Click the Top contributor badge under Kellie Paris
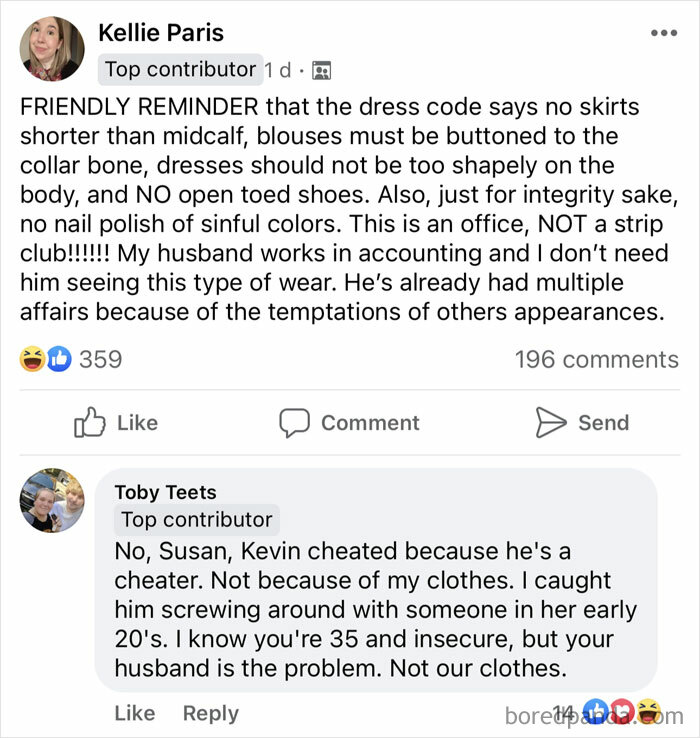Image resolution: width=700 pixels, height=738 pixels. 181,69
